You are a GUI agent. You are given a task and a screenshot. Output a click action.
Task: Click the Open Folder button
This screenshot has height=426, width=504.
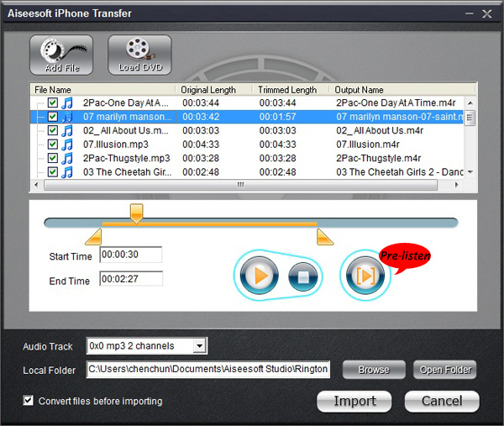coord(445,370)
